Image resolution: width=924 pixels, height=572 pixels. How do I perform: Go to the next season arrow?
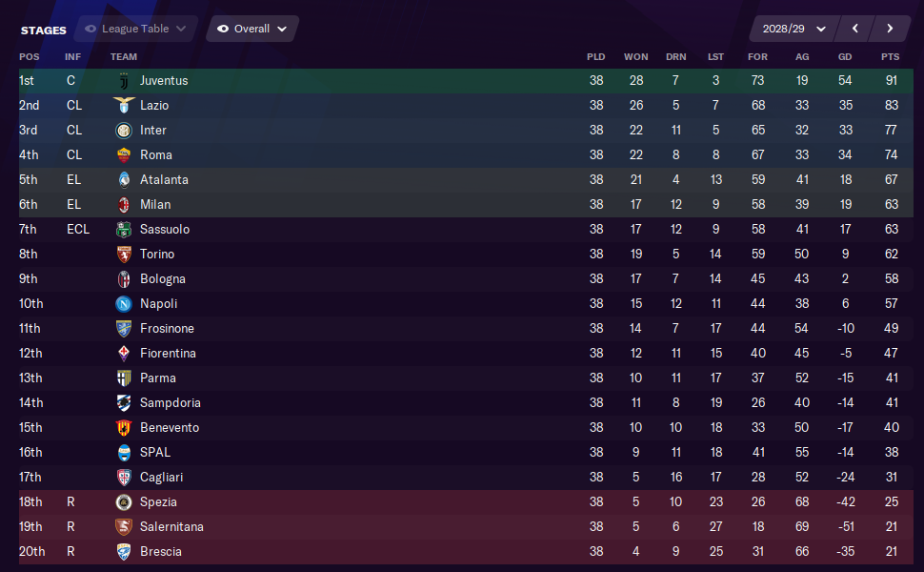[890, 29]
